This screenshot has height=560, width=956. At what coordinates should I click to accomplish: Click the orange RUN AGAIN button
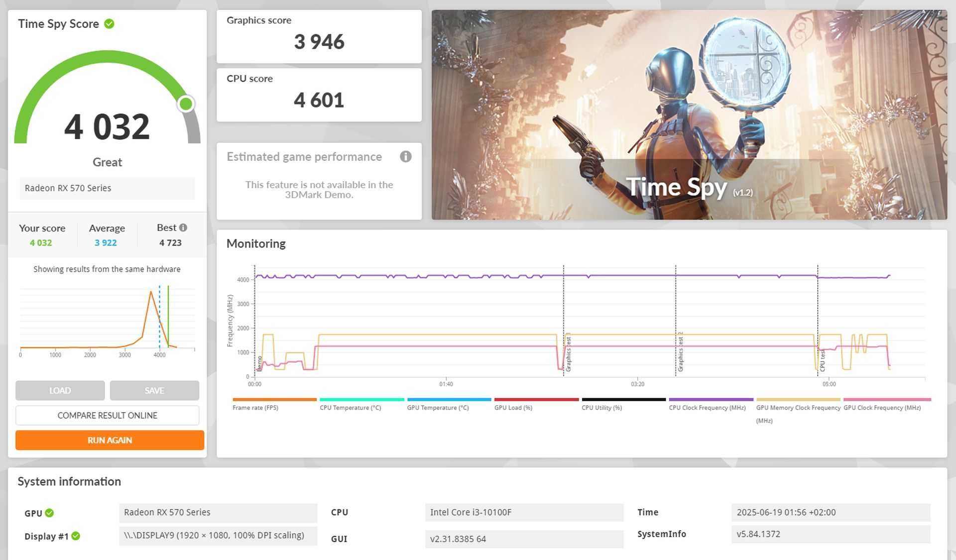110,440
